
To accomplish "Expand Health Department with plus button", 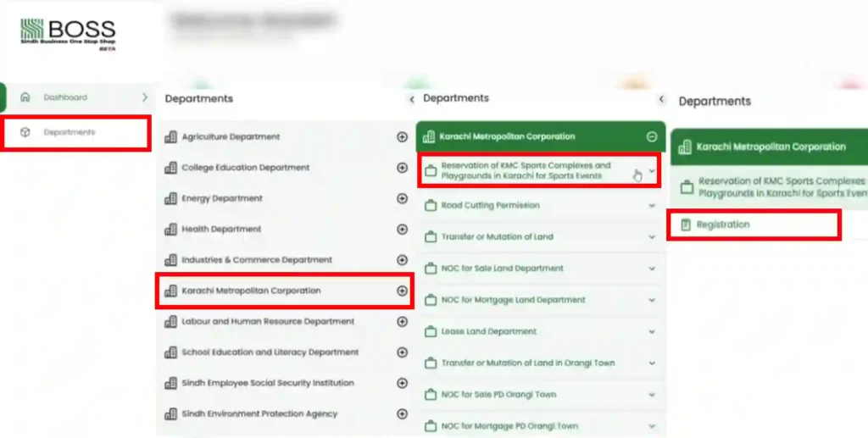I will [x=402, y=230].
